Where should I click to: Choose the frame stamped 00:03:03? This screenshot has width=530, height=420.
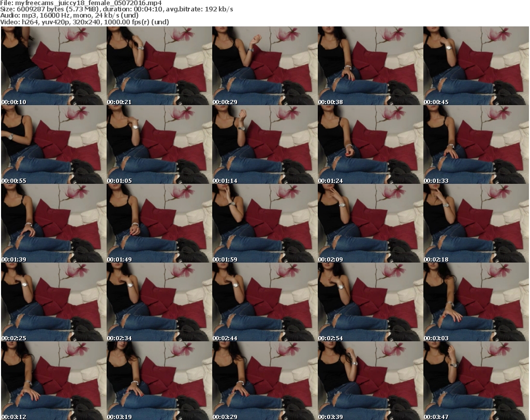pyautogui.click(x=476, y=302)
